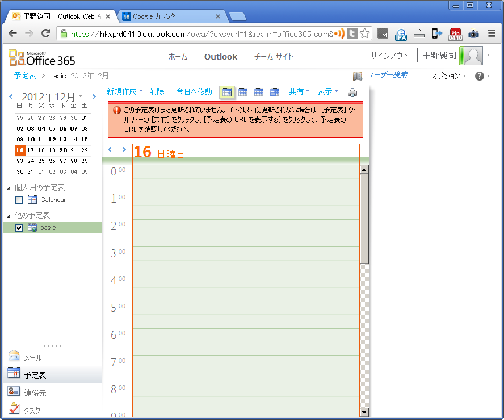Open the 共有 dropdown menu

299,91
